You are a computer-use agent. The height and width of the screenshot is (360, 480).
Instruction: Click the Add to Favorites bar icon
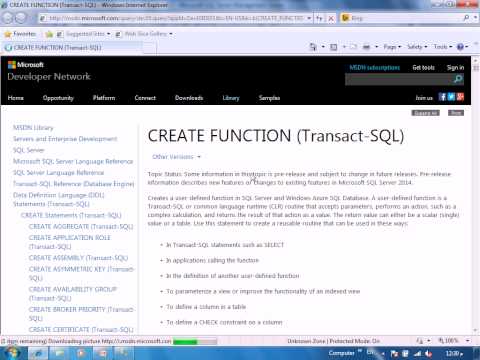(49, 34)
